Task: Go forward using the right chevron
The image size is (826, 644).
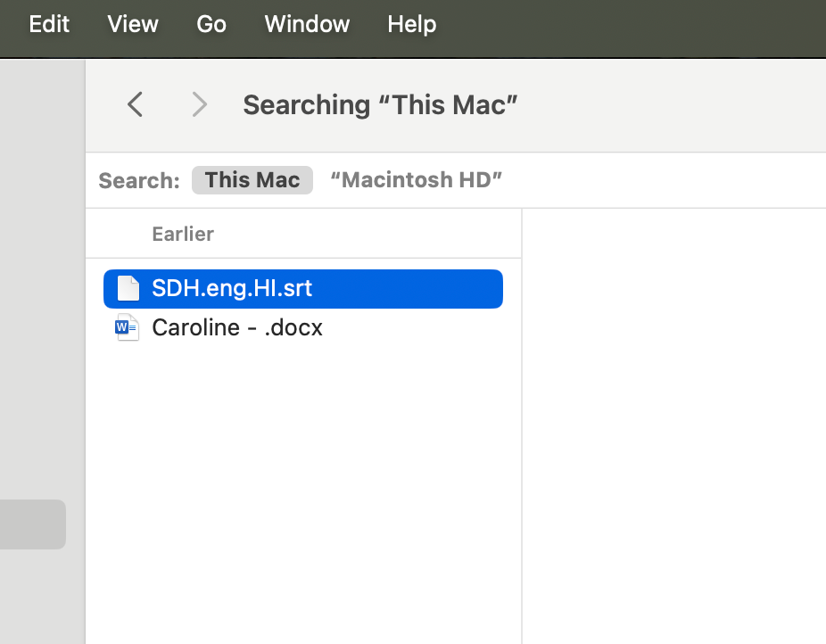Action: click(200, 105)
